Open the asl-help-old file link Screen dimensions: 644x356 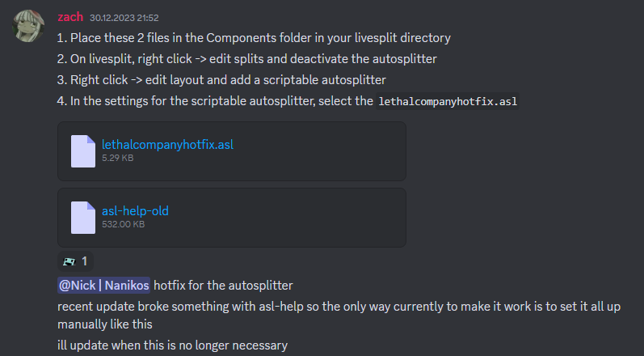click(135, 210)
